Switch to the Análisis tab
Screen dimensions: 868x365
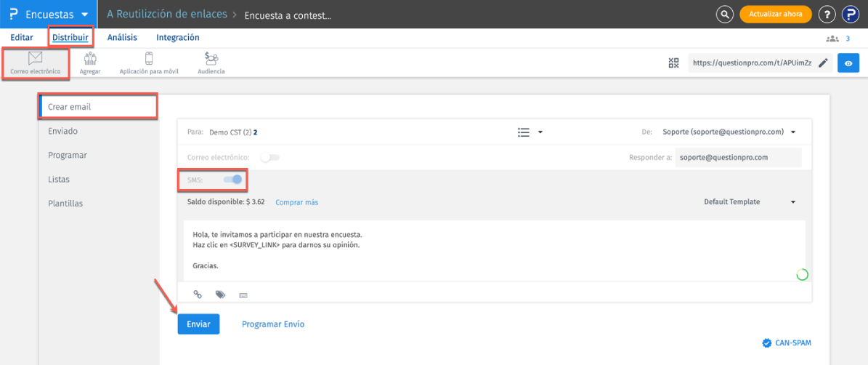pyautogui.click(x=122, y=38)
